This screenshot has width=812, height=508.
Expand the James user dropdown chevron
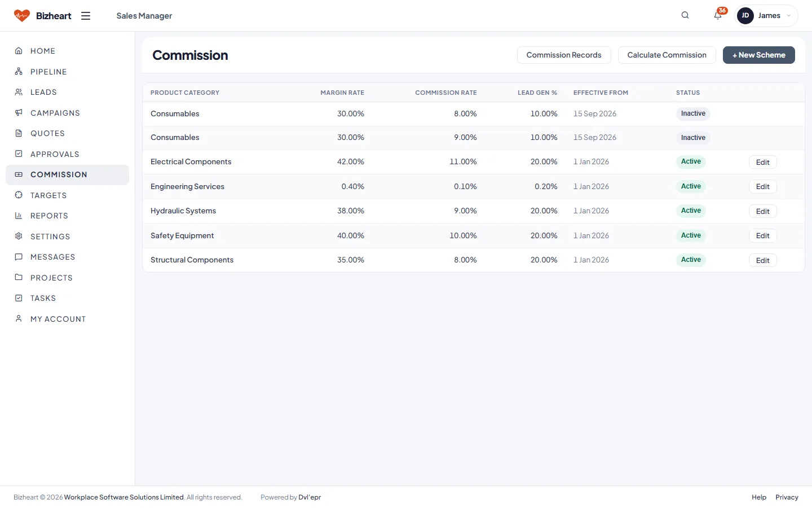point(788,16)
